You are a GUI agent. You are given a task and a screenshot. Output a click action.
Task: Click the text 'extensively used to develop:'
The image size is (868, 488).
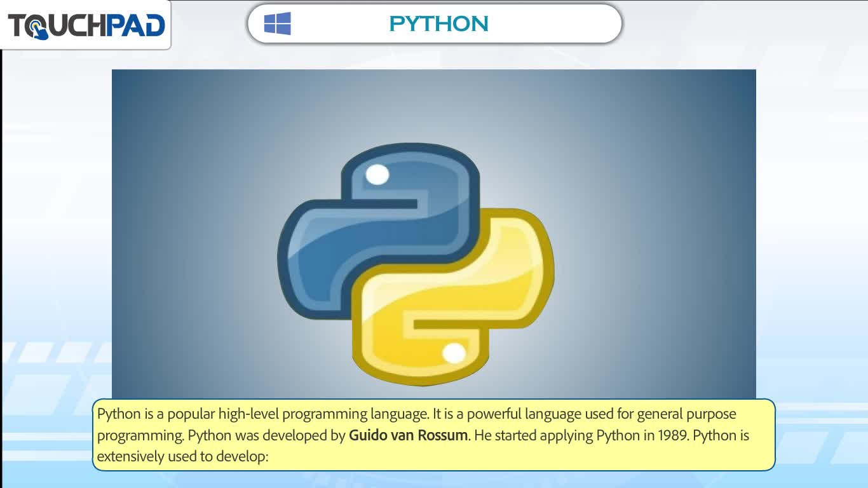click(x=184, y=456)
